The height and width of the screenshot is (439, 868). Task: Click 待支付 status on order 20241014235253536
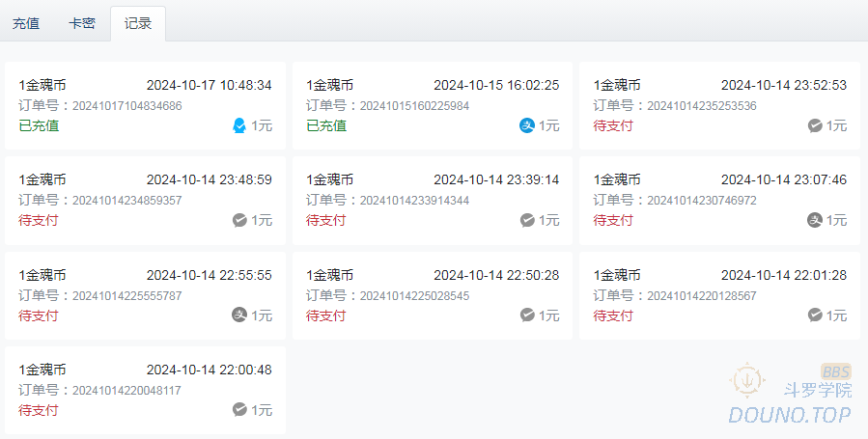tap(613, 125)
